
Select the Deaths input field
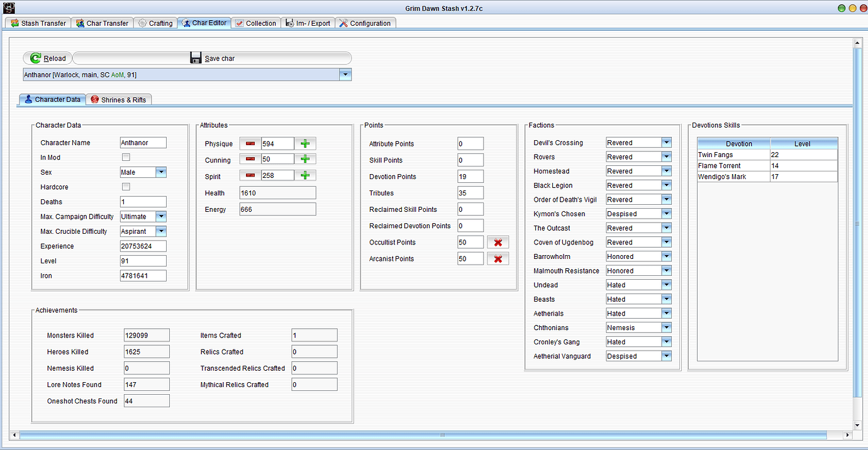pyautogui.click(x=143, y=201)
